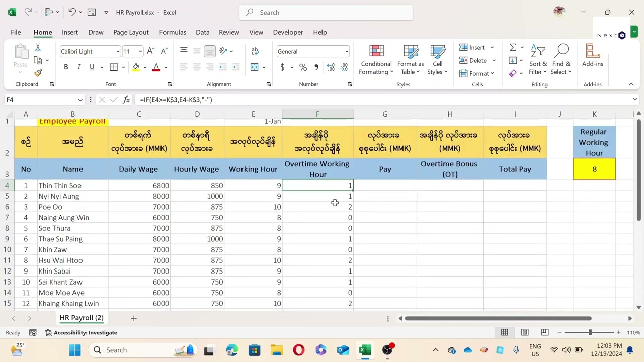
Task: Click Increase Decimal icon
Action: (331, 67)
